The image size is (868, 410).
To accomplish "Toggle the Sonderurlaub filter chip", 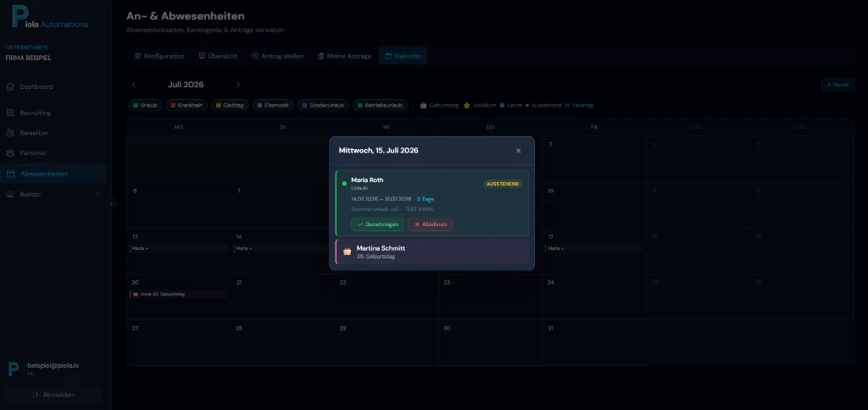I will click(322, 105).
